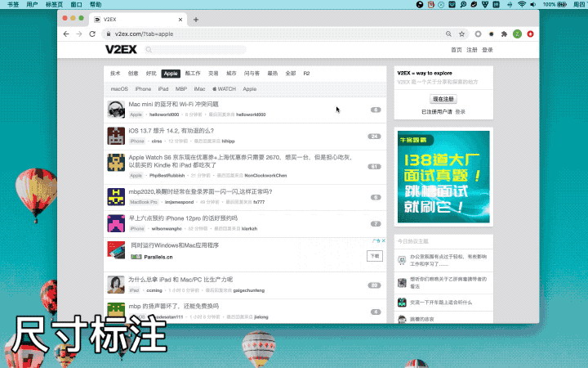Click avatar beside the iOS 13.7 topic

tap(116, 136)
